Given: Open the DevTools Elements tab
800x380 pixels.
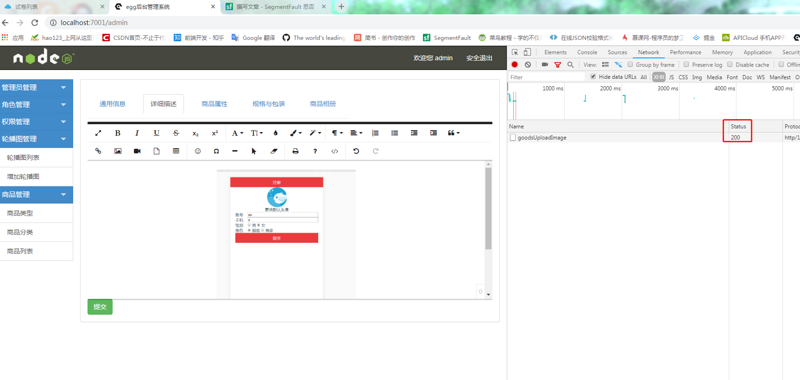Looking at the screenshot, I should coord(555,53).
